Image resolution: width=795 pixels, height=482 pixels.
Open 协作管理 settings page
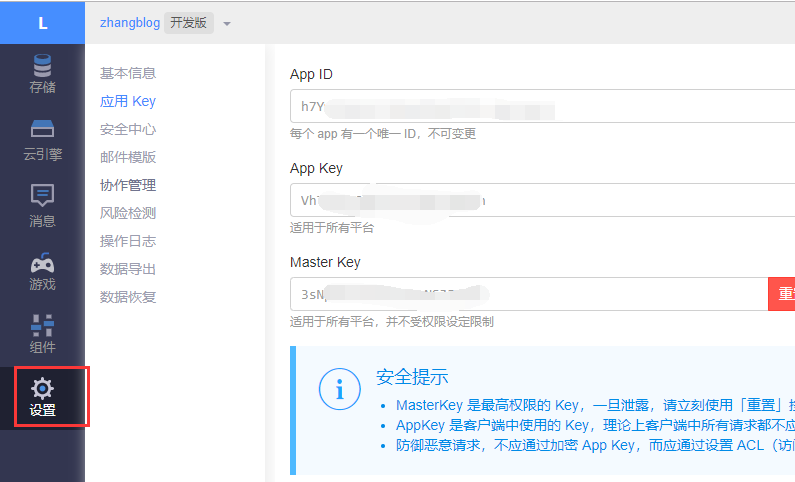coord(128,185)
